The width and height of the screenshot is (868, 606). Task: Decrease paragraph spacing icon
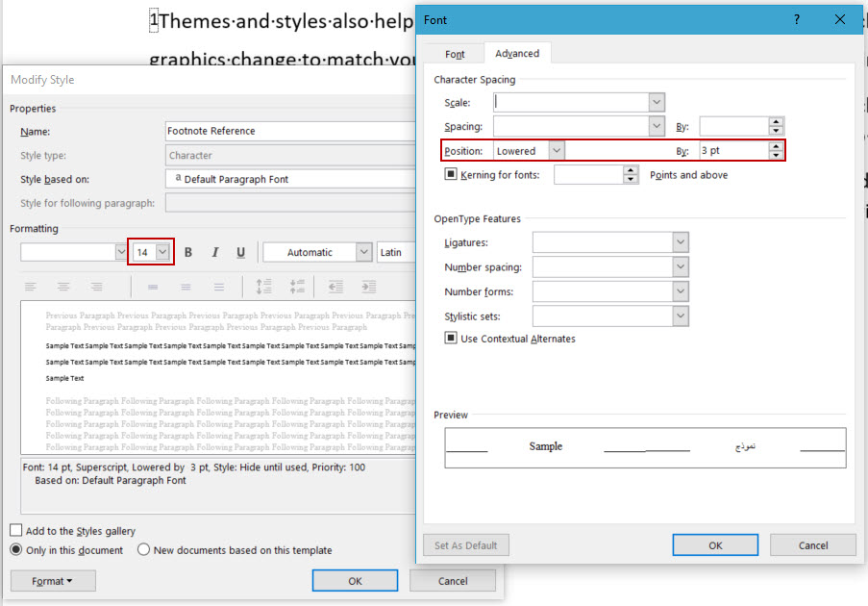[x=297, y=287]
